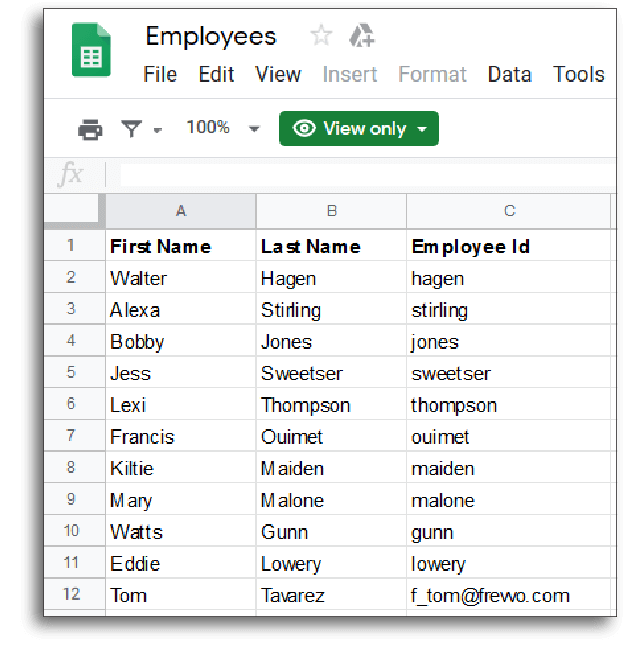Click the cell containing Mary
The height and width of the screenshot is (651, 632).
click(x=181, y=499)
